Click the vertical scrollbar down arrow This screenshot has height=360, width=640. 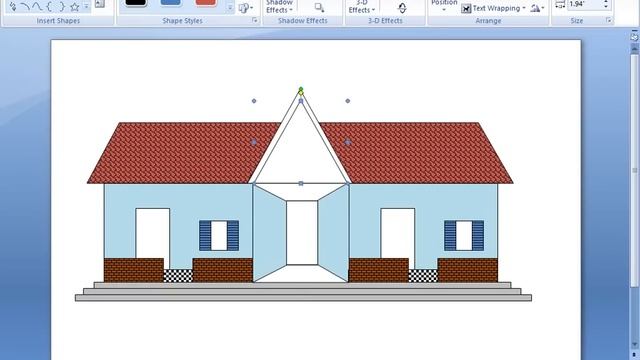click(x=634, y=345)
